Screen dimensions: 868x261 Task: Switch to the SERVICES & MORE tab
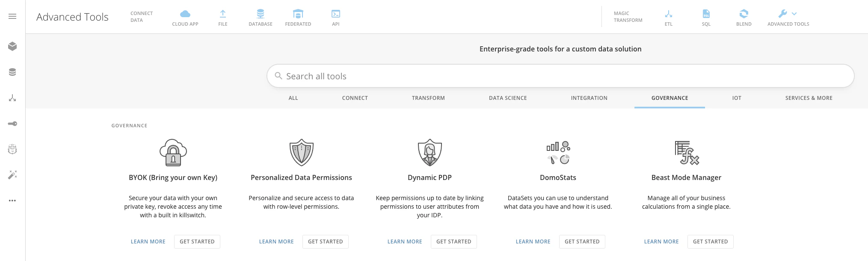pos(809,98)
